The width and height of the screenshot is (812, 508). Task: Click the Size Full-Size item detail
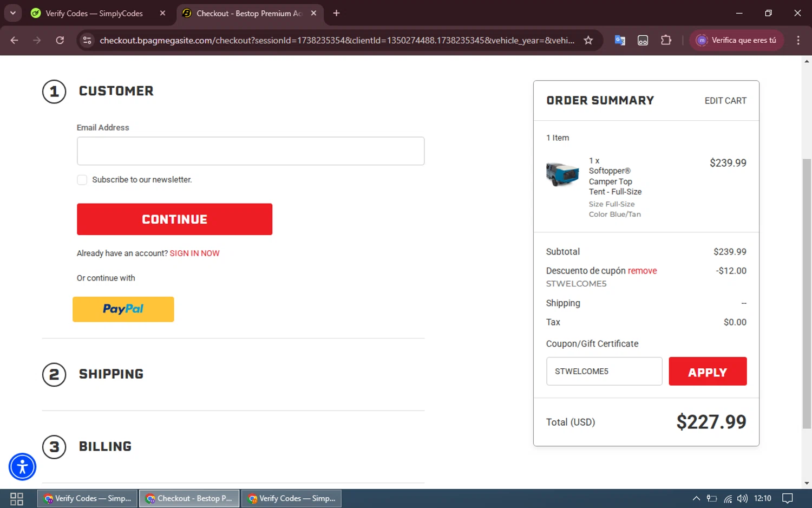[612, 204]
